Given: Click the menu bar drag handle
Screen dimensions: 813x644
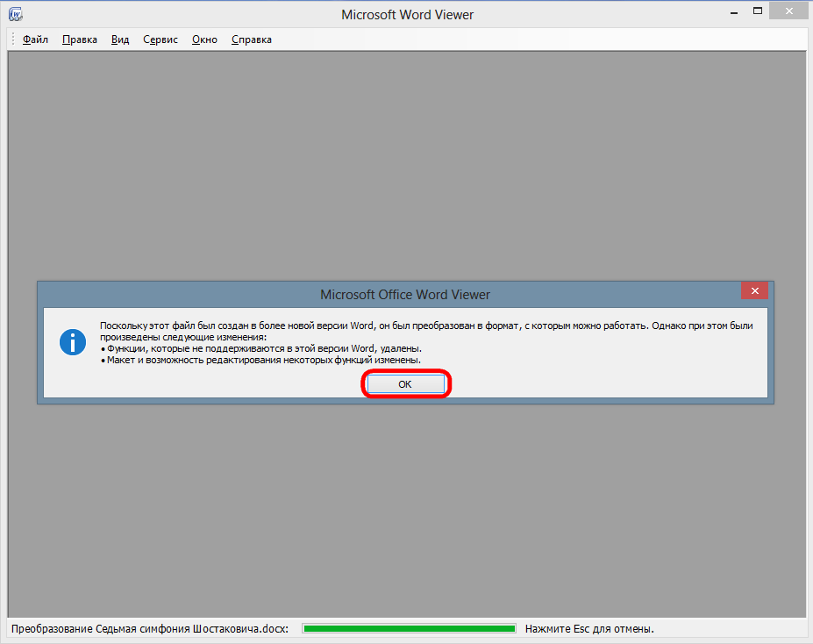Looking at the screenshot, I should point(13,39).
